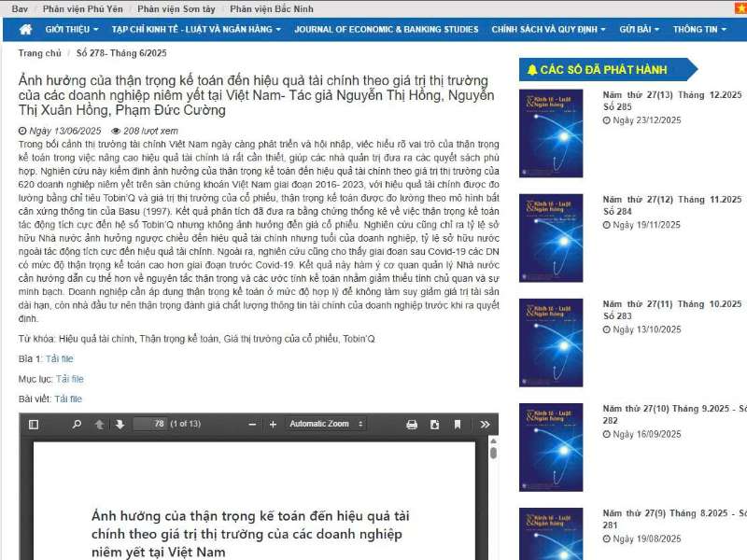Toggle the PDF viewer sidebar
Screen dimensions: 747x560
pos(34,425)
